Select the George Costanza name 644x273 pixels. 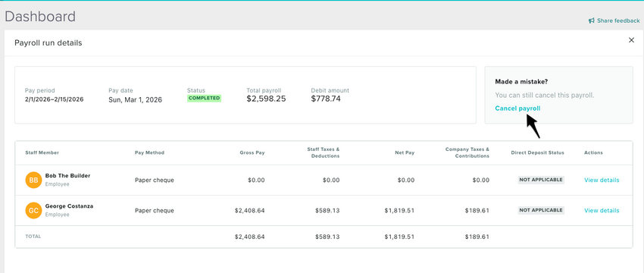tap(69, 206)
